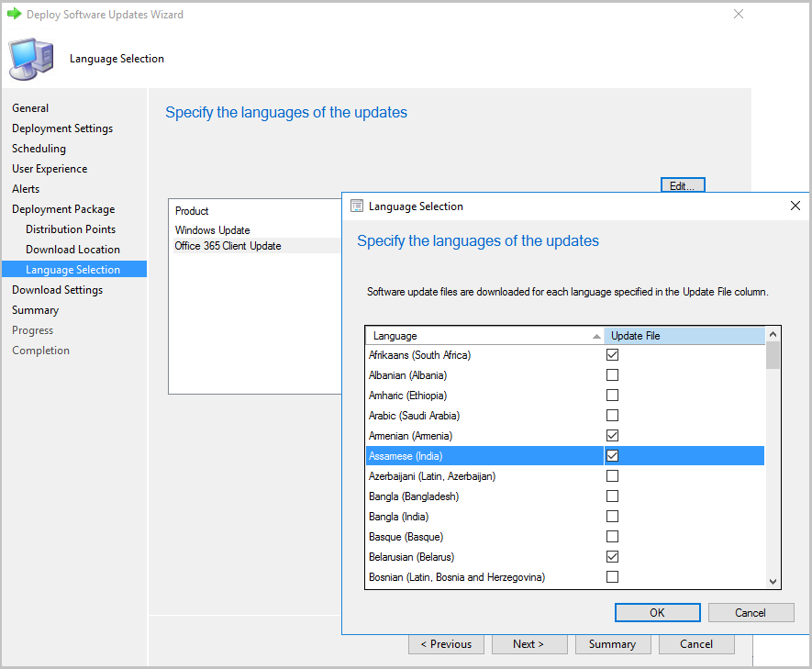
Task: Uncheck the highlighted Assamese (India) update file
Action: 612,455
